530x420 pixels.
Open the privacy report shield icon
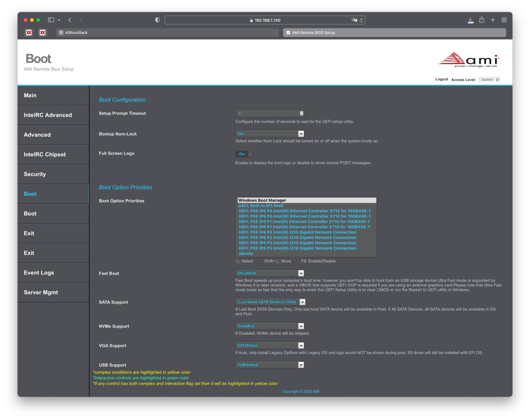coord(157,20)
